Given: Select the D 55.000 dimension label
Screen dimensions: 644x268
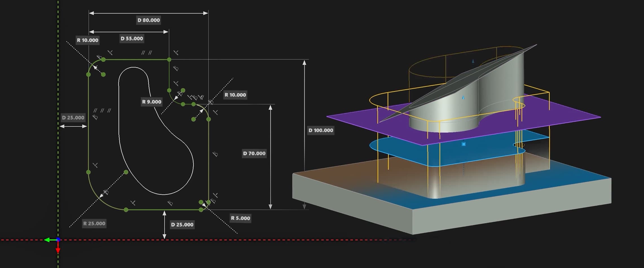Looking at the screenshot, I should [x=132, y=38].
